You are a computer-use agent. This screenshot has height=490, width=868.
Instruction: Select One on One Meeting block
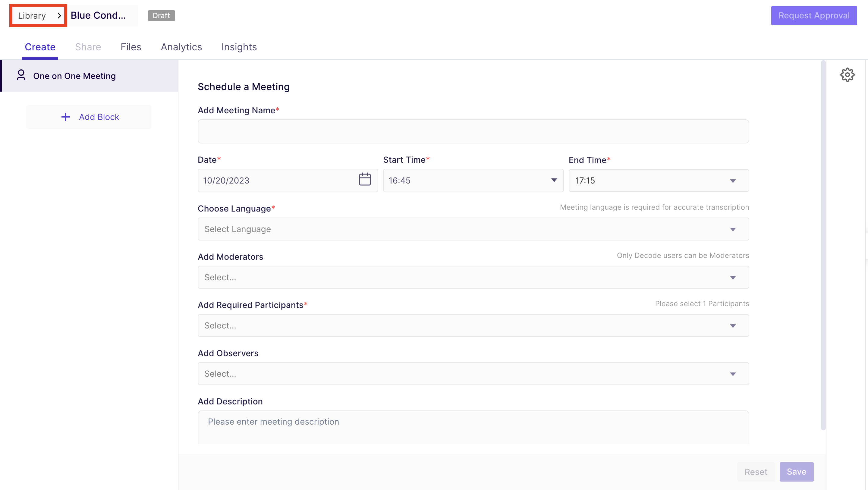tap(90, 76)
